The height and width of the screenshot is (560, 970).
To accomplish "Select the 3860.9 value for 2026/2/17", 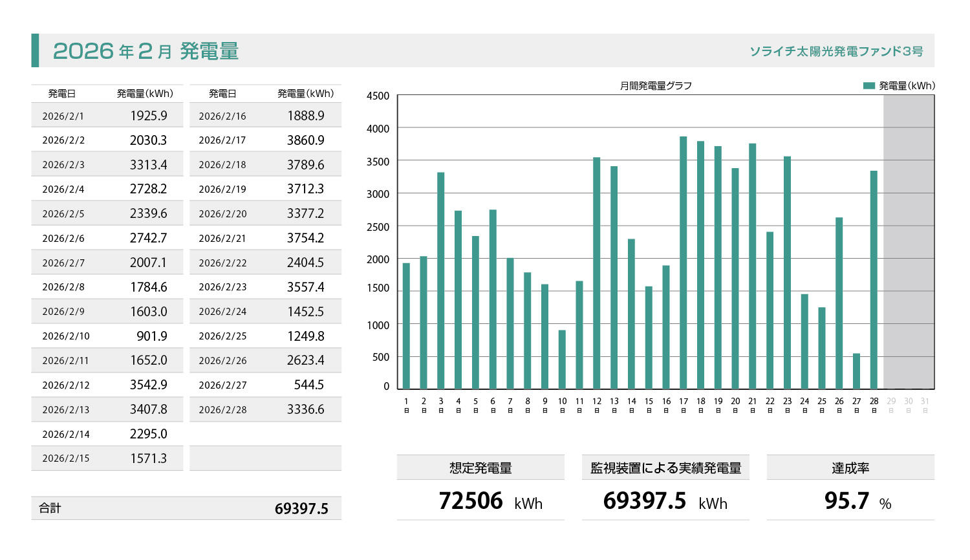I will tap(305, 140).
